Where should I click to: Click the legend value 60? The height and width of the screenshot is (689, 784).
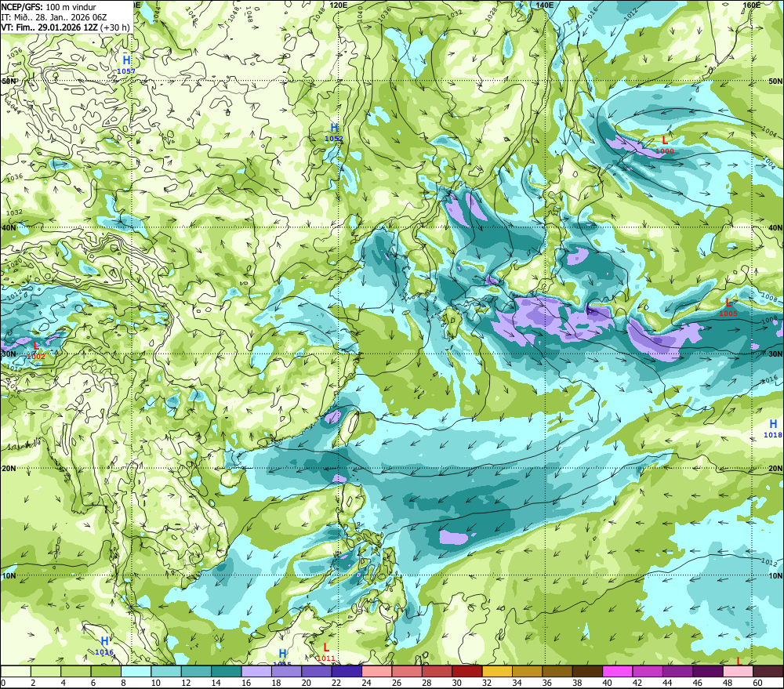click(x=757, y=683)
